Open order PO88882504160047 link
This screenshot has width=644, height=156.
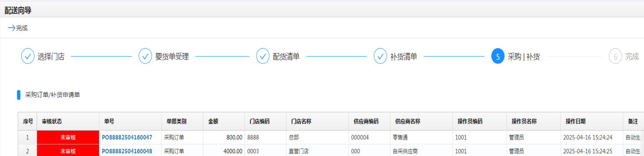(127, 138)
